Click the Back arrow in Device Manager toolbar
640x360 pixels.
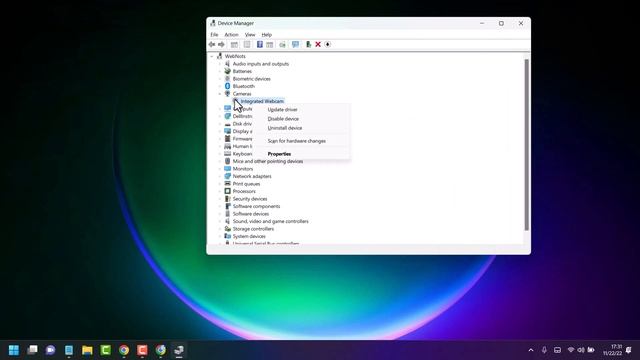[x=211, y=44]
